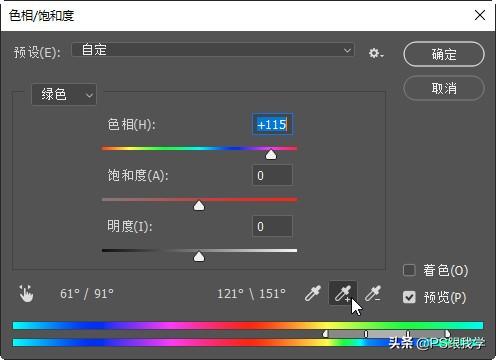Close the 色相/饱和度 dialog
The height and width of the screenshot is (360, 496).
coord(480,15)
